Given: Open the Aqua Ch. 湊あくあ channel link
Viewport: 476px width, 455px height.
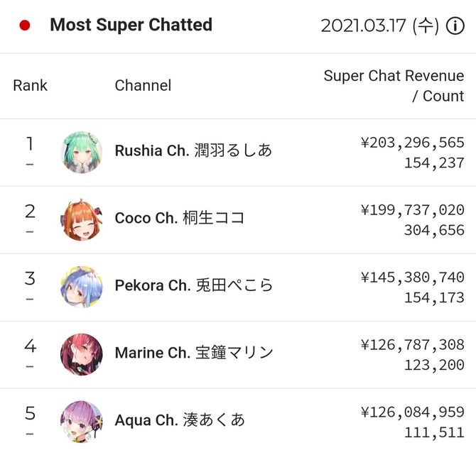Looking at the screenshot, I should [180, 420].
